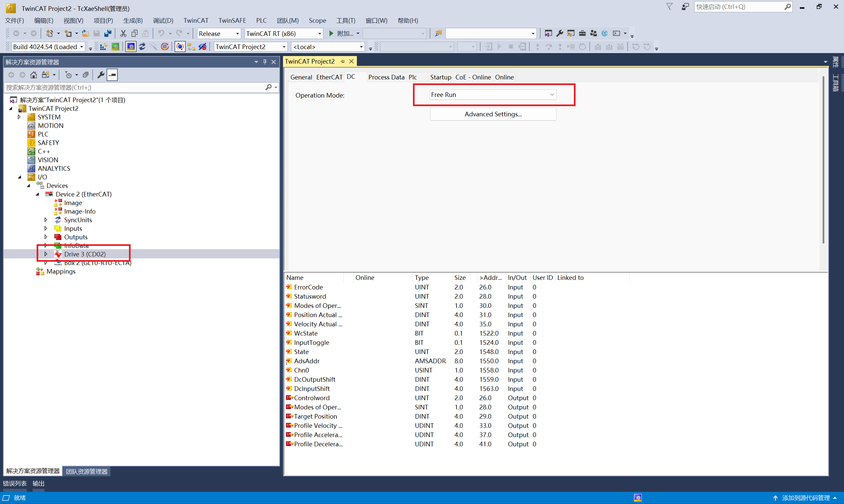Click the Home icon in solution explorer
The width and height of the screenshot is (844, 504).
pyautogui.click(x=34, y=75)
